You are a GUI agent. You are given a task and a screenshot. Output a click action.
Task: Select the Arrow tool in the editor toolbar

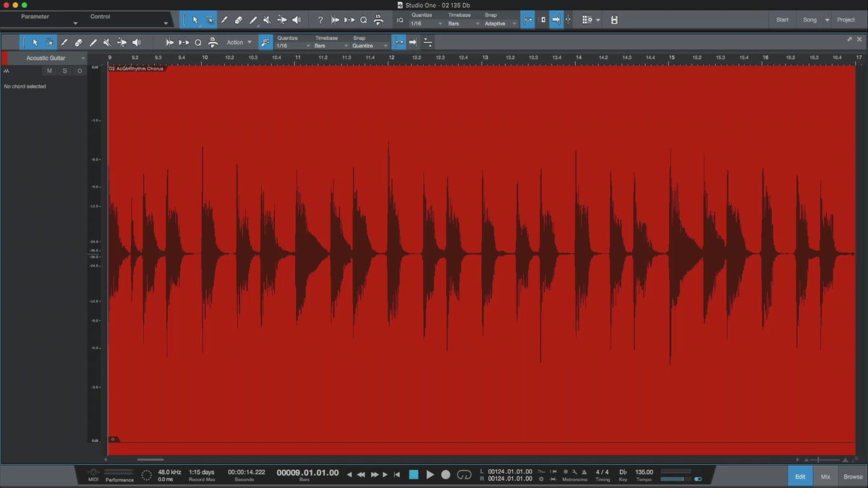coord(35,43)
